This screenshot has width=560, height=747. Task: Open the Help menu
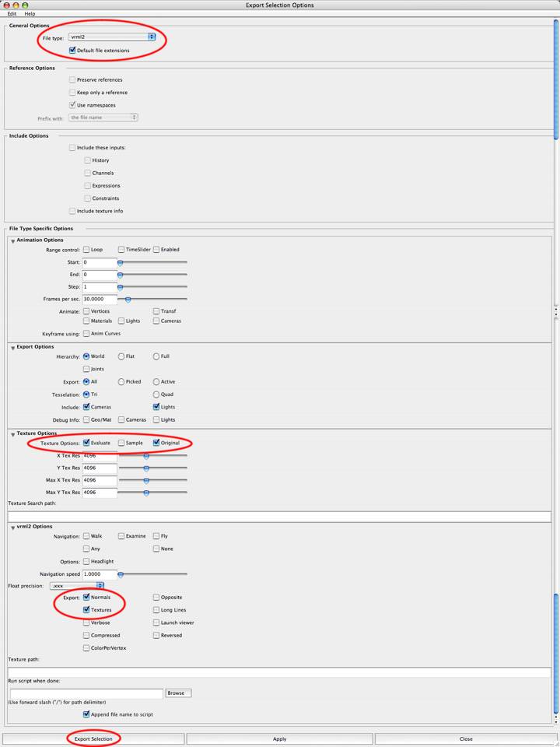tap(30, 14)
